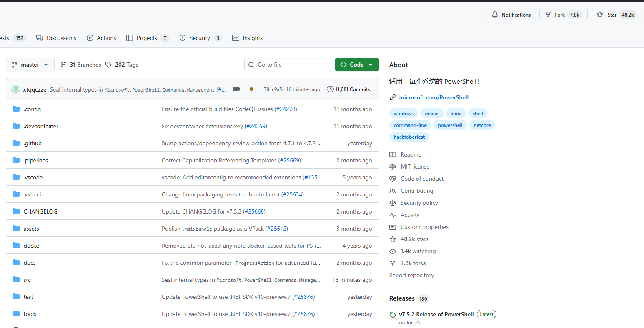644x328 pixels.
Task: Select the powershell topic tag
Action: [450, 125]
